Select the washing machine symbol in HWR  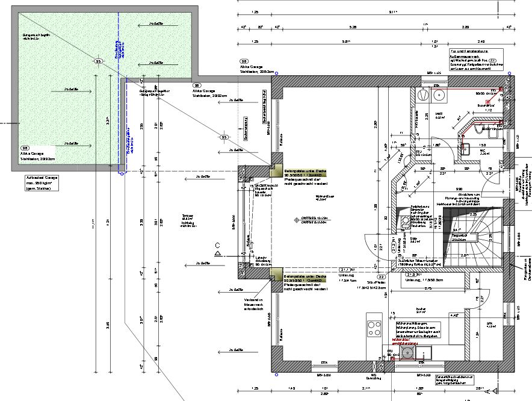pyautogui.click(x=439, y=95)
